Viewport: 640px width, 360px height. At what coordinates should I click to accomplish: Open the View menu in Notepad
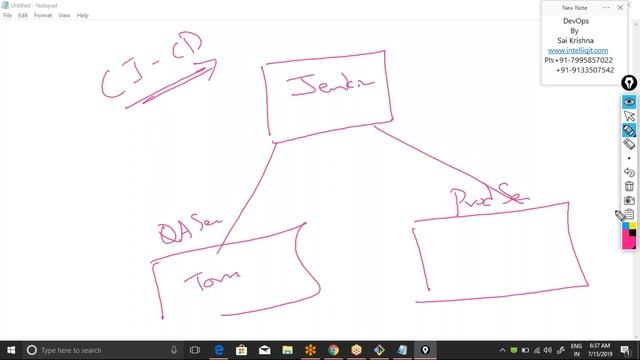(64, 15)
